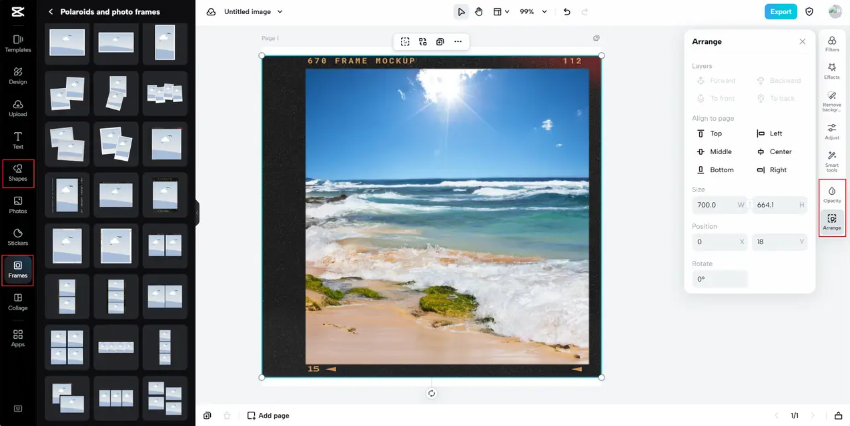Open the Photos sidebar panel
850x426 pixels.
click(x=18, y=205)
